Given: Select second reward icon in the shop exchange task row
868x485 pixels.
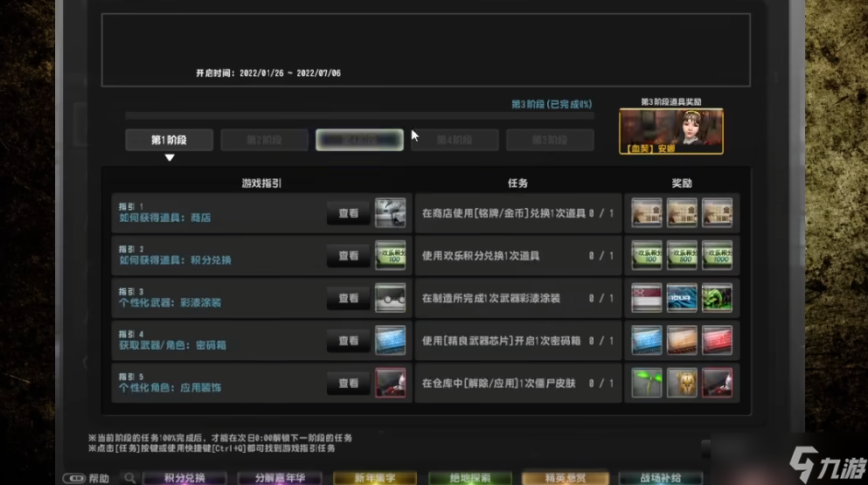Looking at the screenshot, I should (682, 213).
